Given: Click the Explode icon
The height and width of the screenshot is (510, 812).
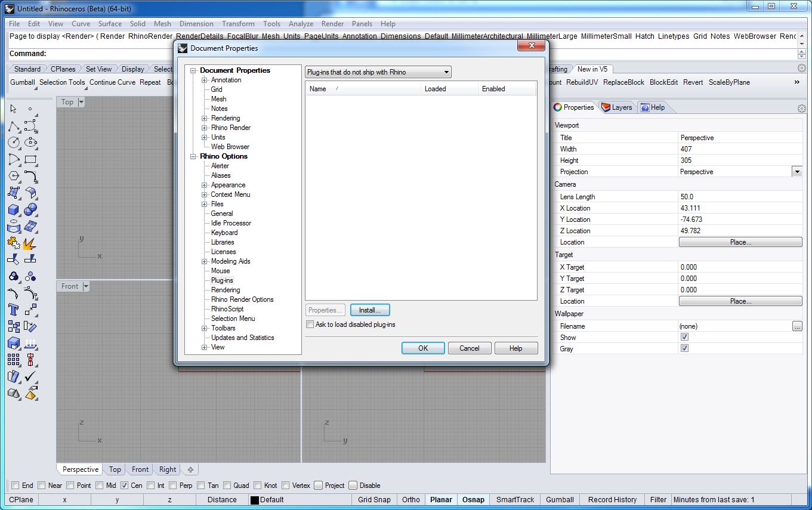Looking at the screenshot, I should pos(30,243).
